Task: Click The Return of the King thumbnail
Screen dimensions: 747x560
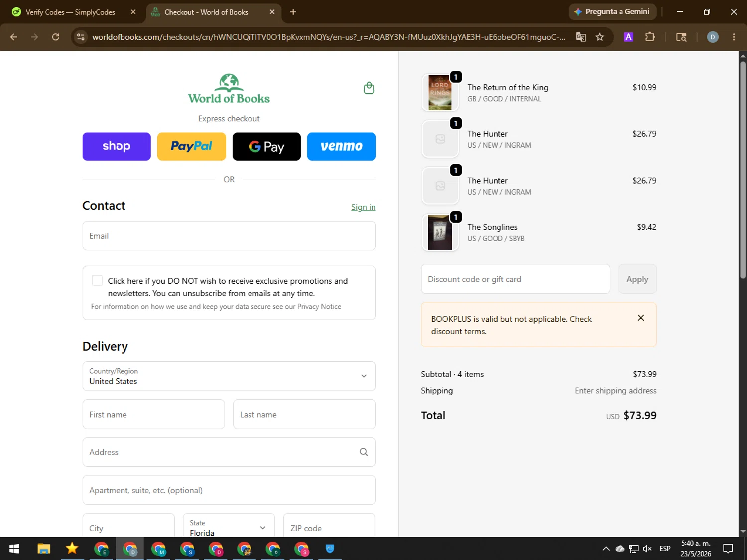Action: [x=440, y=92]
